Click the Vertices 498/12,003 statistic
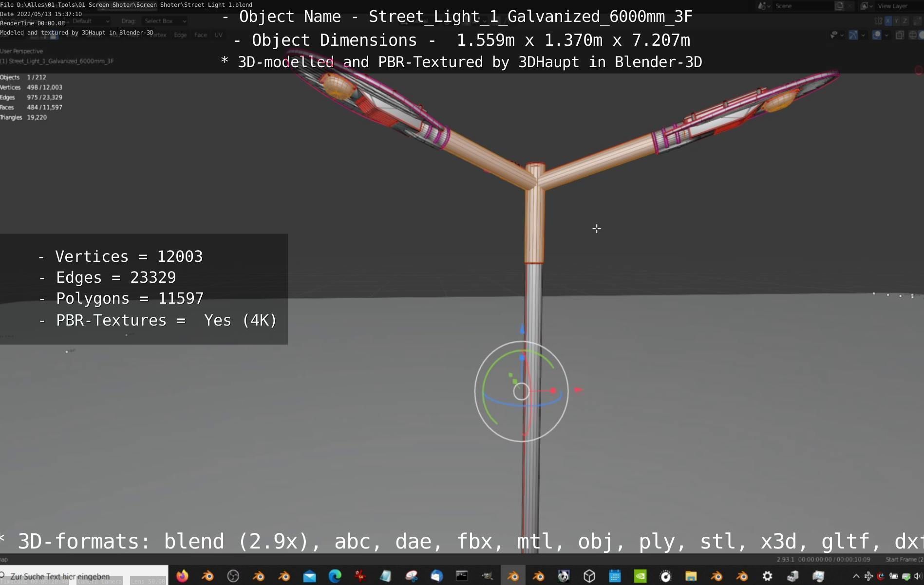924x585 pixels. (x=31, y=88)
